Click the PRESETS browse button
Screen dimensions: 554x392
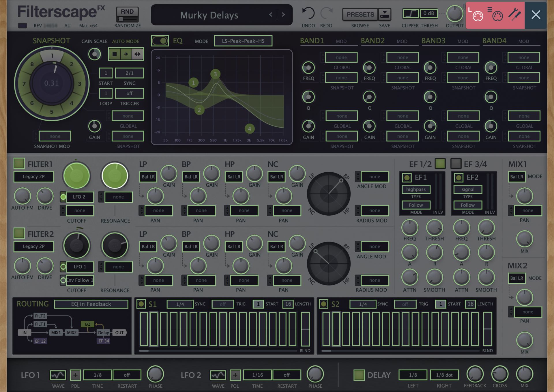pyautogui.click(x=360, y=14)
